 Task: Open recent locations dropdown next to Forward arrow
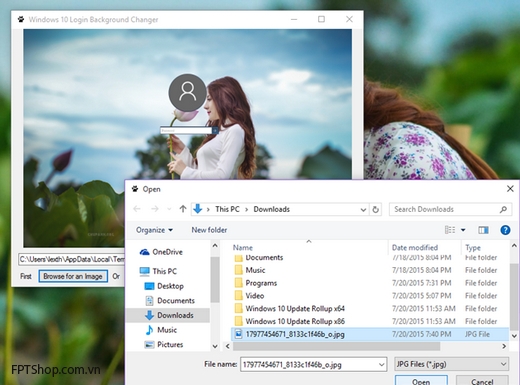[169, 209]
